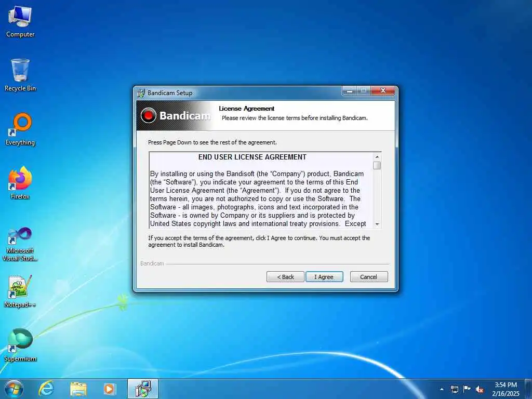Open Windows Media Player from the taskbar

pos(109,389)
